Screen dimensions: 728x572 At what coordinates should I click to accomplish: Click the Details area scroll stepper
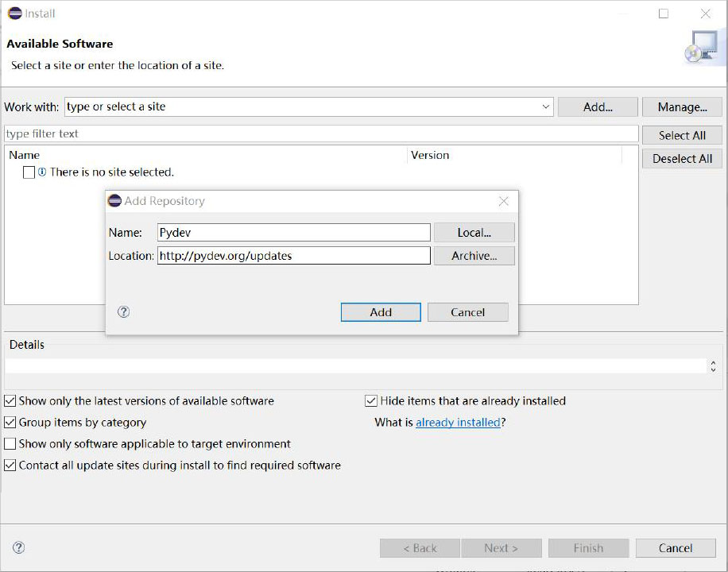pyautogui.click(x=711, y=366)
